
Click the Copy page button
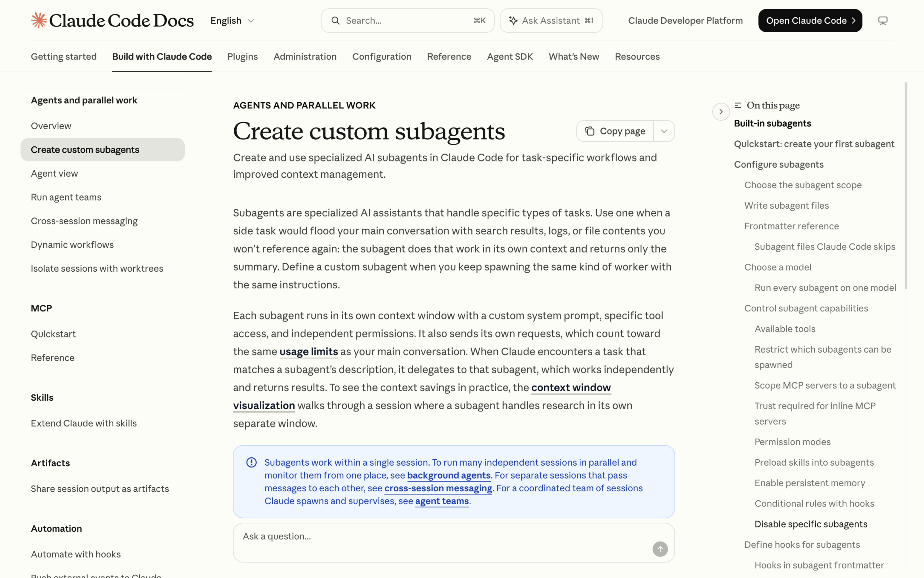(615, 131)
